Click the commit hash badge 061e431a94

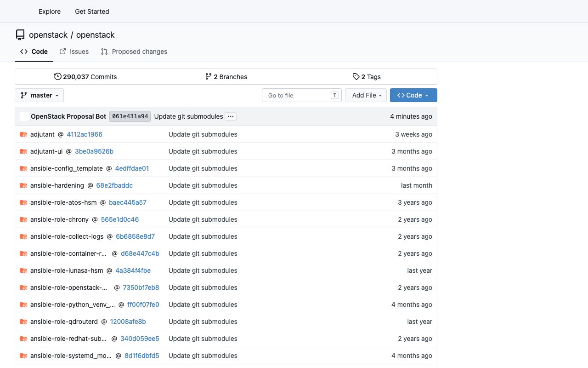pos(130,116)
